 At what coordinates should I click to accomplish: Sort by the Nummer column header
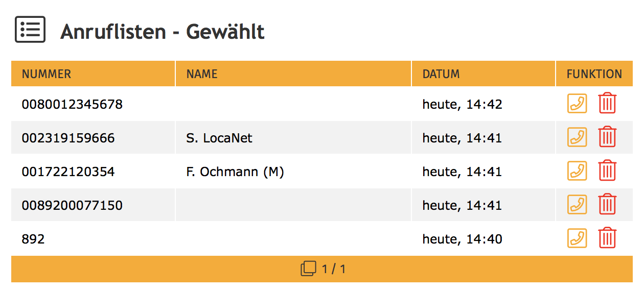[x=47, y=74]
